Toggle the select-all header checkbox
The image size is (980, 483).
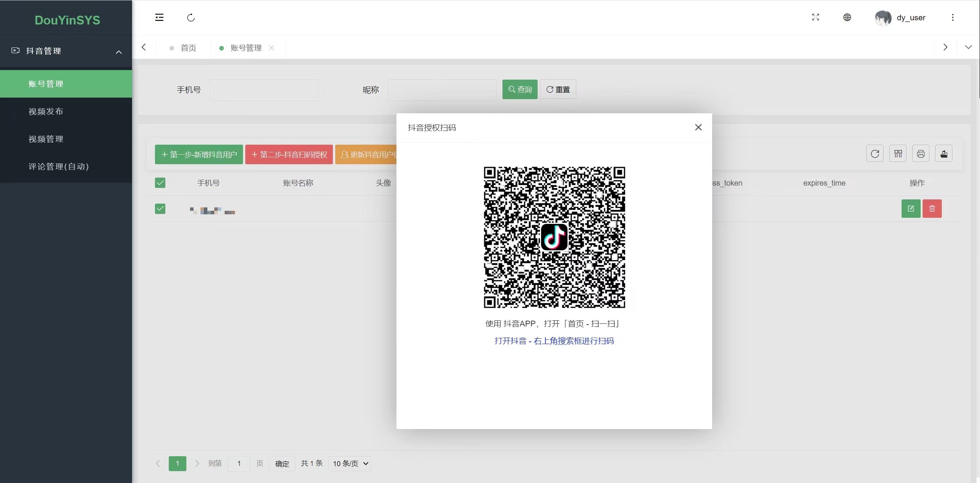160,183
